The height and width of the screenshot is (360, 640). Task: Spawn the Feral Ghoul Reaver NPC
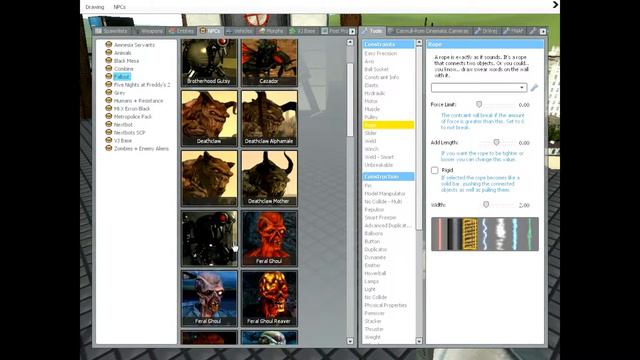[x=269, y=298]
